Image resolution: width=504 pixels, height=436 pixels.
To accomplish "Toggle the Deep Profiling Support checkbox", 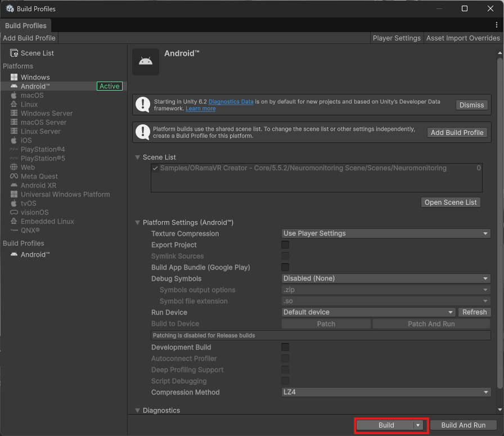I will coord(285,370).
